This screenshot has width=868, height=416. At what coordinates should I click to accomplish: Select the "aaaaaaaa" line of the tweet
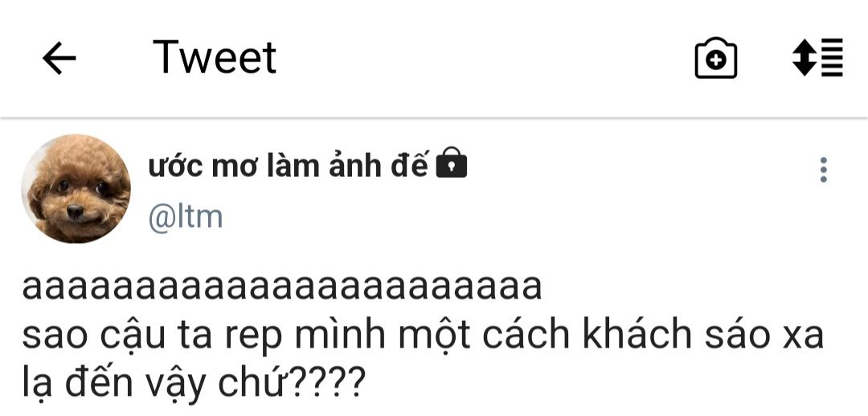[282, 288]
